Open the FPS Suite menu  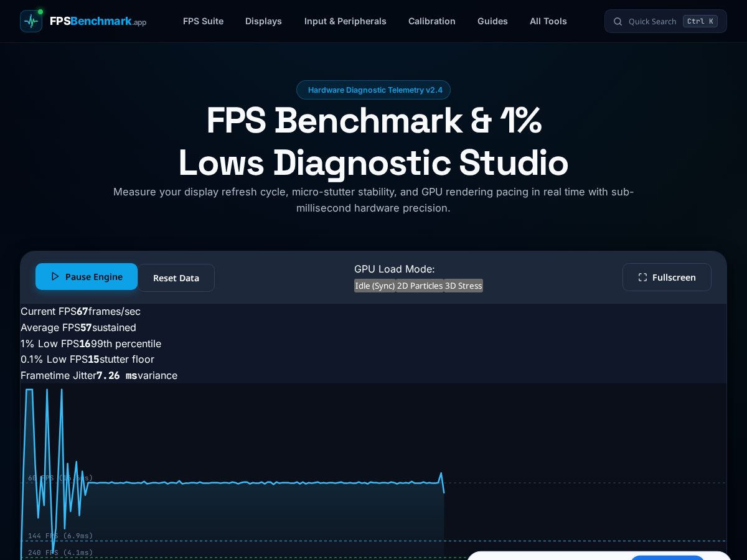pyautogui.click(x=203, y=21)
